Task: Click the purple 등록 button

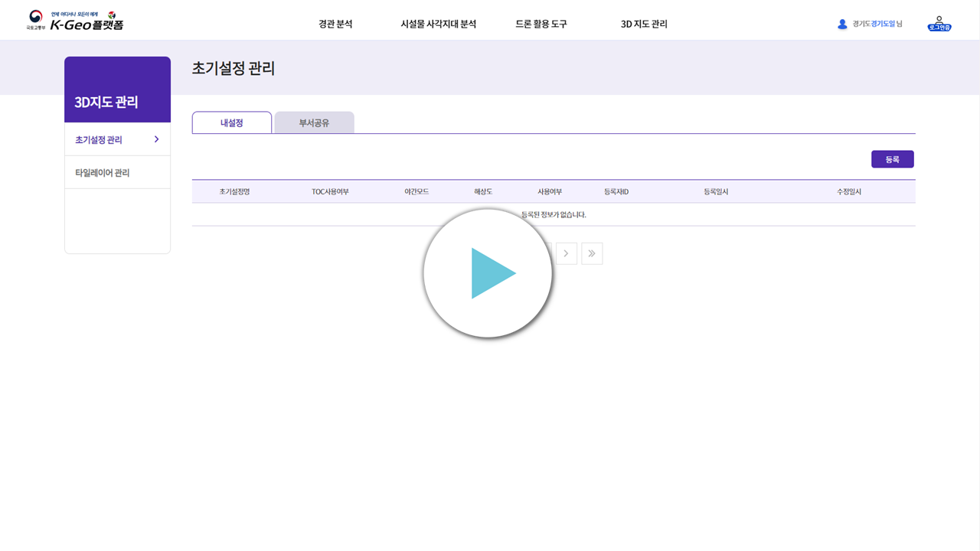Action: click(x=892, y=158)
